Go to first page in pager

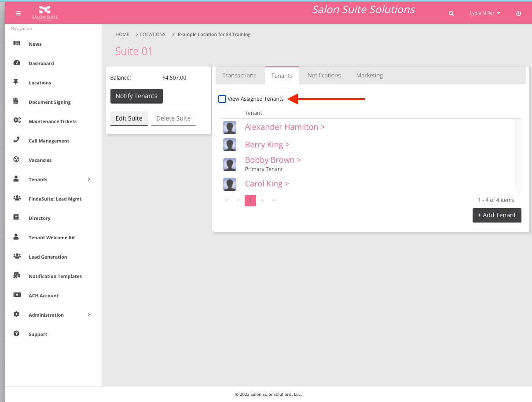227,200
